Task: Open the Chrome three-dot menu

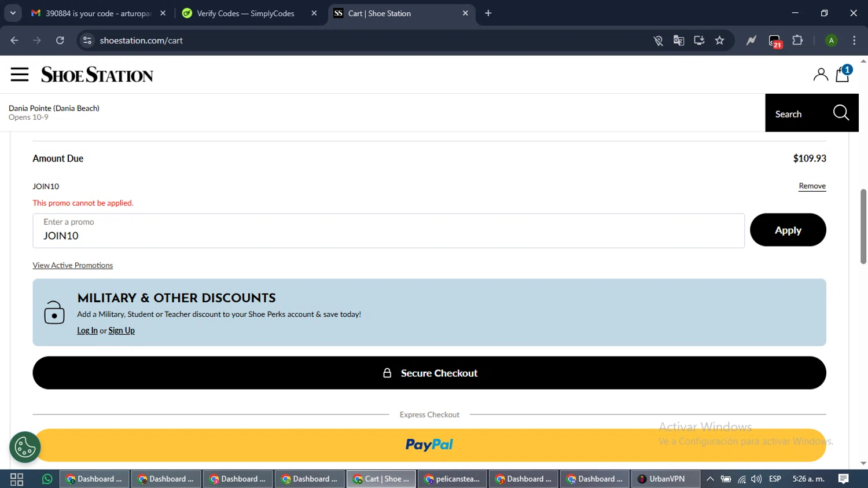Action: tap(854, 41)
